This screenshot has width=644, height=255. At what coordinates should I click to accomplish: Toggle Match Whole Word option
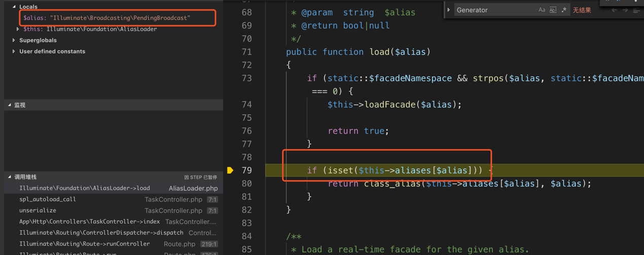(x=553, y=10)
